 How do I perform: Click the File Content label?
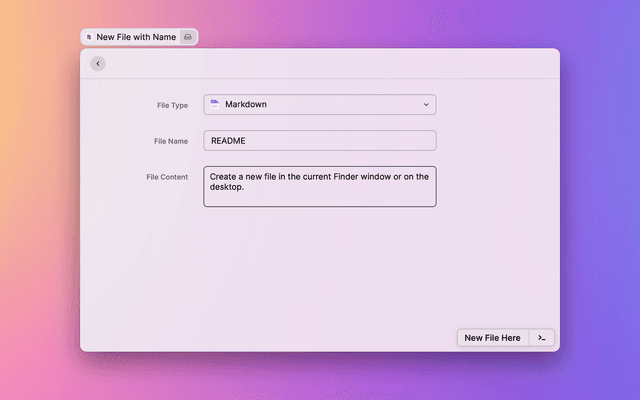click(167, 177)
